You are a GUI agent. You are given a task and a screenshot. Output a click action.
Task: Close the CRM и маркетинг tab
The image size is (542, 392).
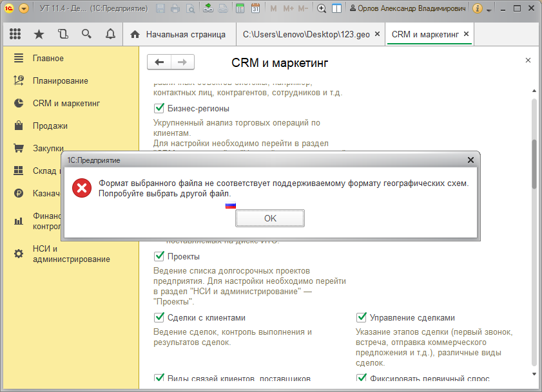[x=467, y=34]
